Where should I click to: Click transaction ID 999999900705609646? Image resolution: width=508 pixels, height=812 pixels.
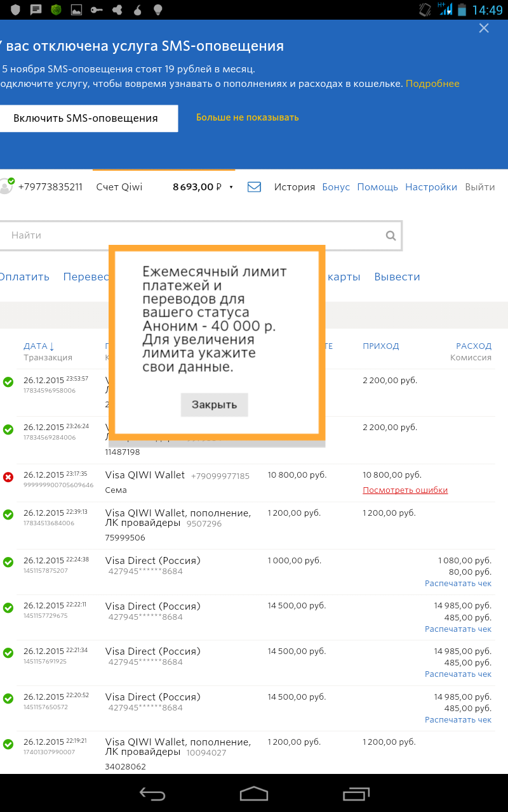tap(58, 485)
